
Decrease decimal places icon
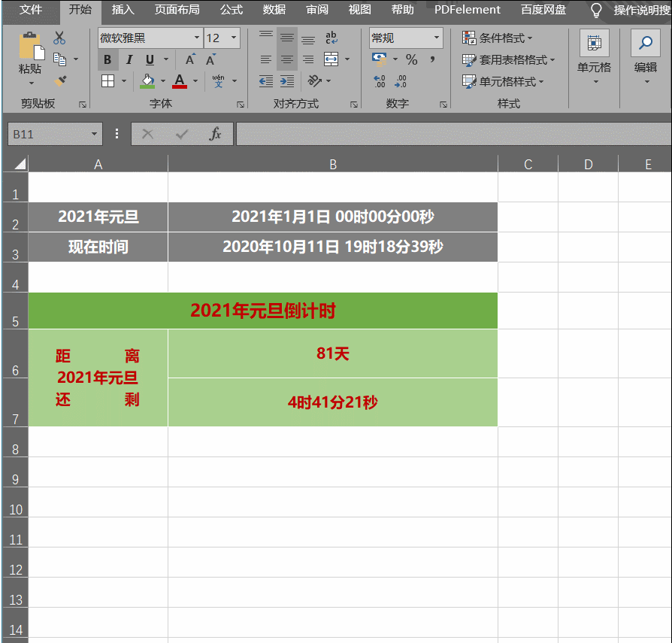click(401, 81)
